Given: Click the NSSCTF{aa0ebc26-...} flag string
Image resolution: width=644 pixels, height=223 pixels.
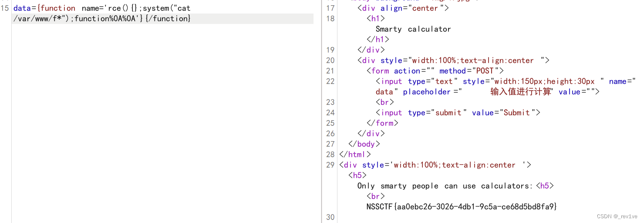Looking at the screenshot, I should pos(462,207).
